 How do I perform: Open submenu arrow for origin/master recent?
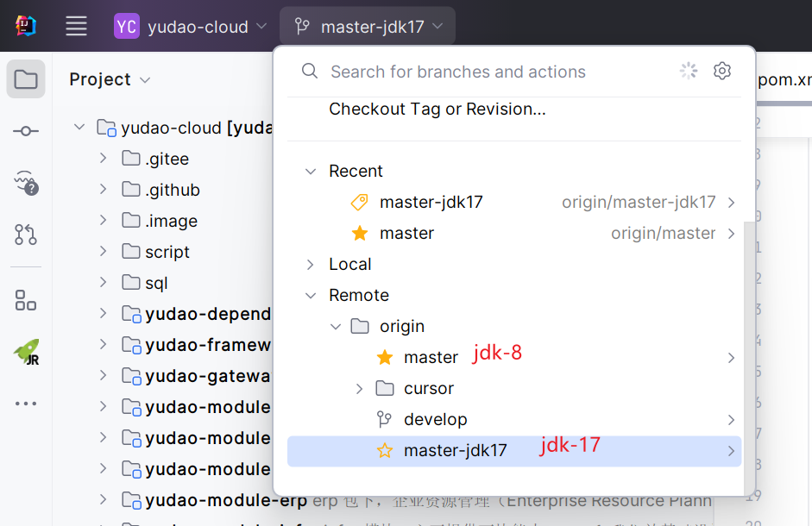pyautogui.click(x=731, y=234)
